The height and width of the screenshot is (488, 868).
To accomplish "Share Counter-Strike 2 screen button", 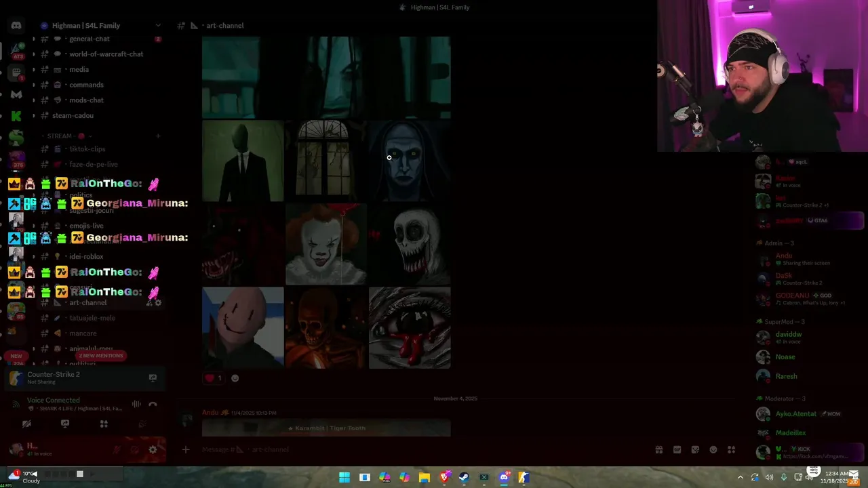I will pos(153,378).
